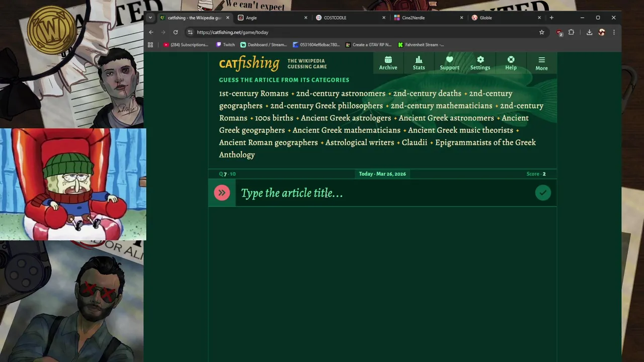The width and height of the screenshot is (644, 362).
Task: Go forward in browser history
Action: 163,32
